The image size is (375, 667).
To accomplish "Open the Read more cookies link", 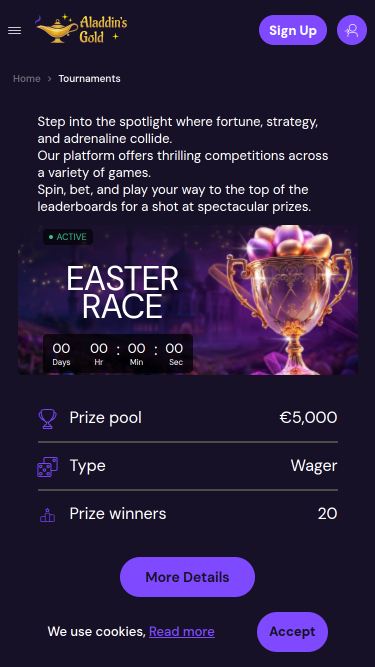I will pos(182,632).
